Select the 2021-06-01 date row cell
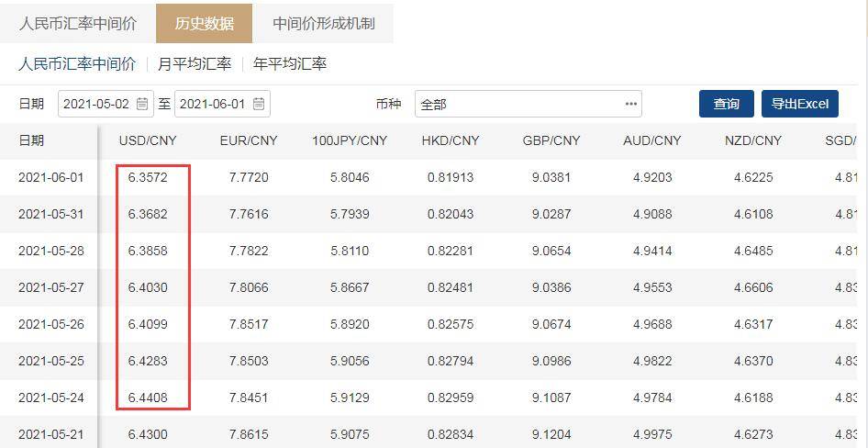 tap(50, 177)
